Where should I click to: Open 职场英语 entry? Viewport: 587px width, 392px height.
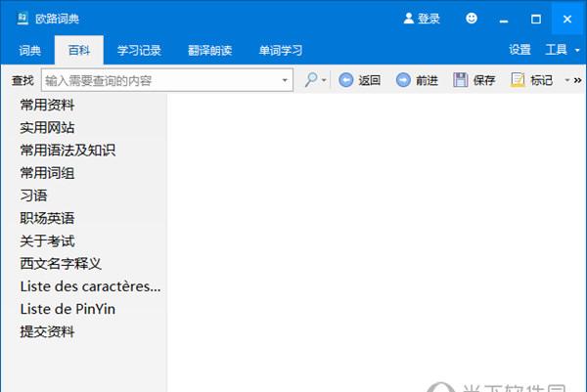pos(47,218)
